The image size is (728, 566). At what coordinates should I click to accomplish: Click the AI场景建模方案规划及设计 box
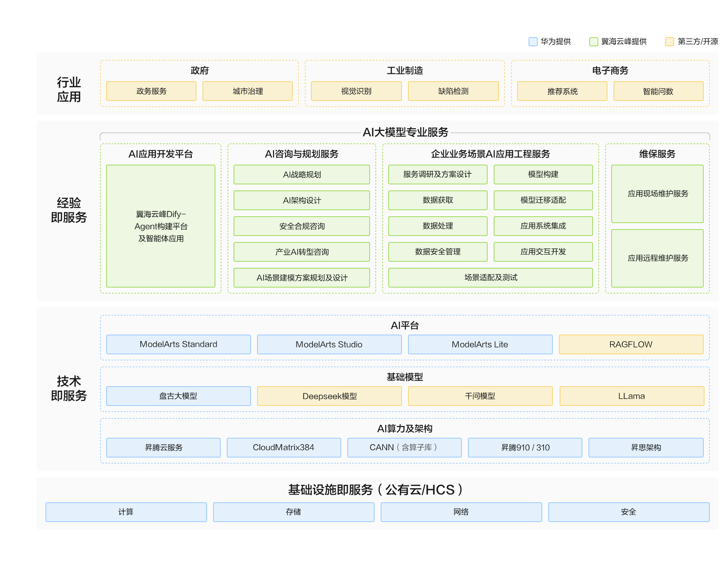pos(302,278)
